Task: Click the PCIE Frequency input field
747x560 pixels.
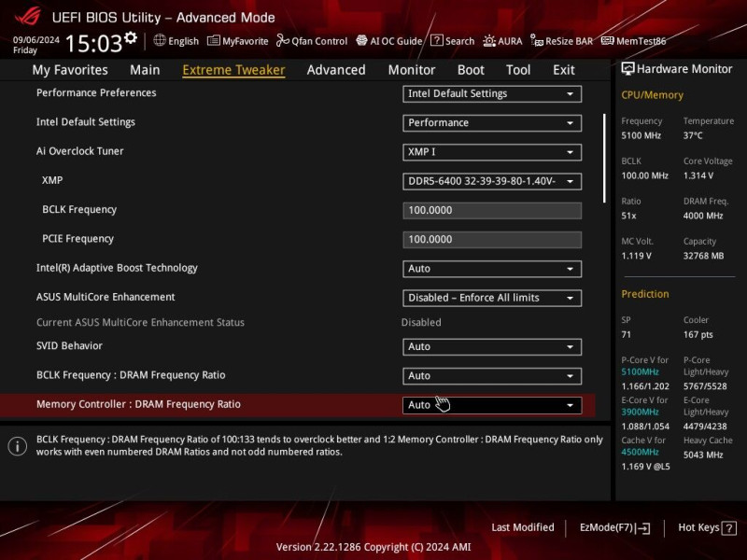Action: coord(492,240)
